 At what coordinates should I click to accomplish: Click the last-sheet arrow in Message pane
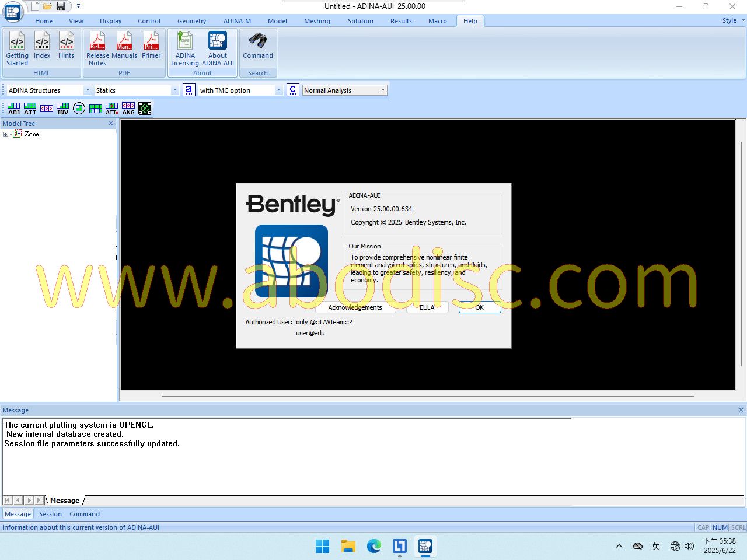[x=39, y=500]
